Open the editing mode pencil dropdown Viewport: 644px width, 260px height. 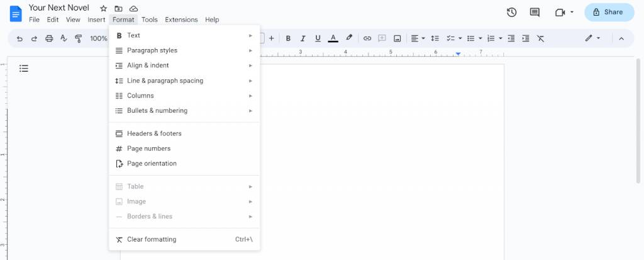click(x=592, y=38)
